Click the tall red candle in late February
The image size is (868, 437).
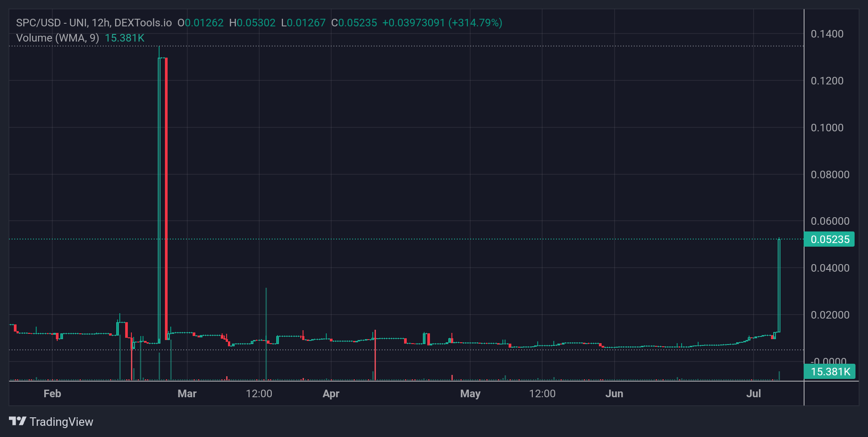166,199
